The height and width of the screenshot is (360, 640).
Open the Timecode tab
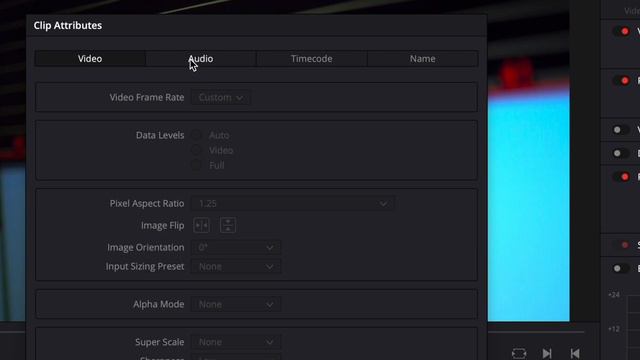coord(311,58)
